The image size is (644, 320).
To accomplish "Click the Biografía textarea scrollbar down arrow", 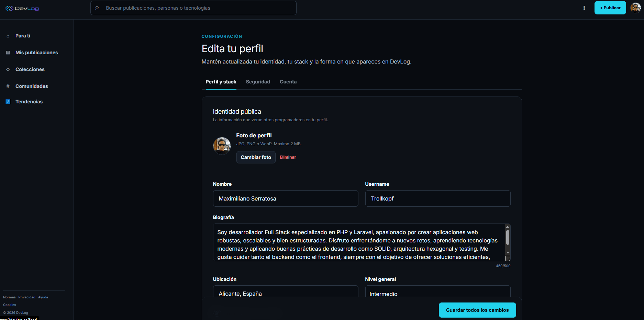I will coord(508,253).
